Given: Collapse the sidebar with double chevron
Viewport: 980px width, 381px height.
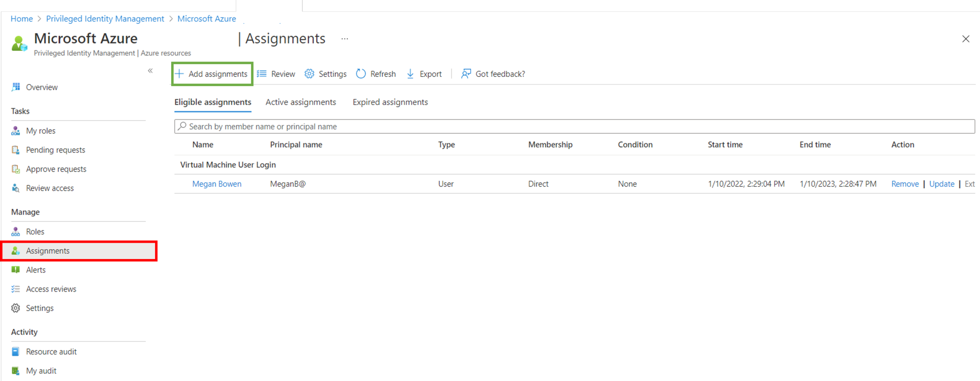Looking at the screenshot, I should pos(150,71).
